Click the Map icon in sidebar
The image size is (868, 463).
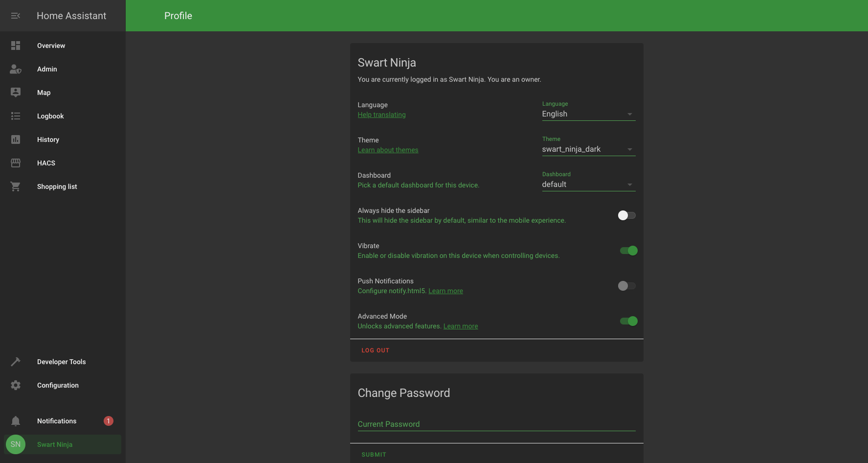tap(16, 93)
